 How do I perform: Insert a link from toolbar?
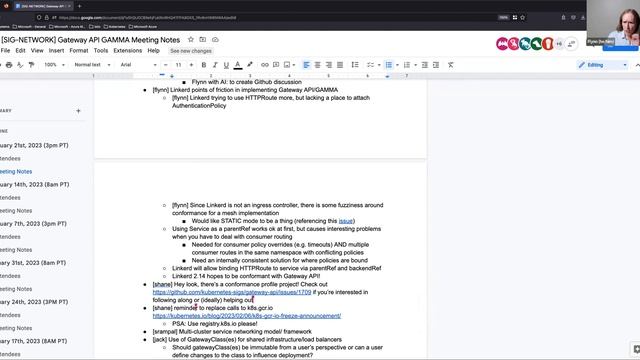[264, 65]
